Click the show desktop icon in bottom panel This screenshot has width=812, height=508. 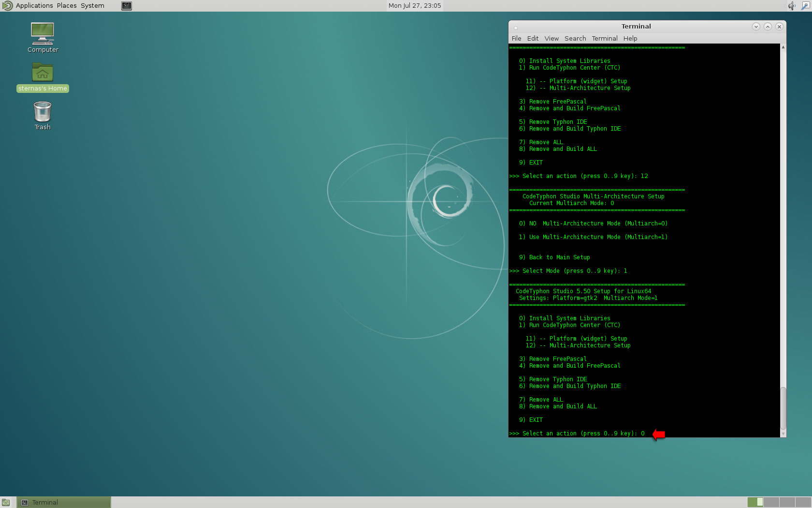point(6,503)
